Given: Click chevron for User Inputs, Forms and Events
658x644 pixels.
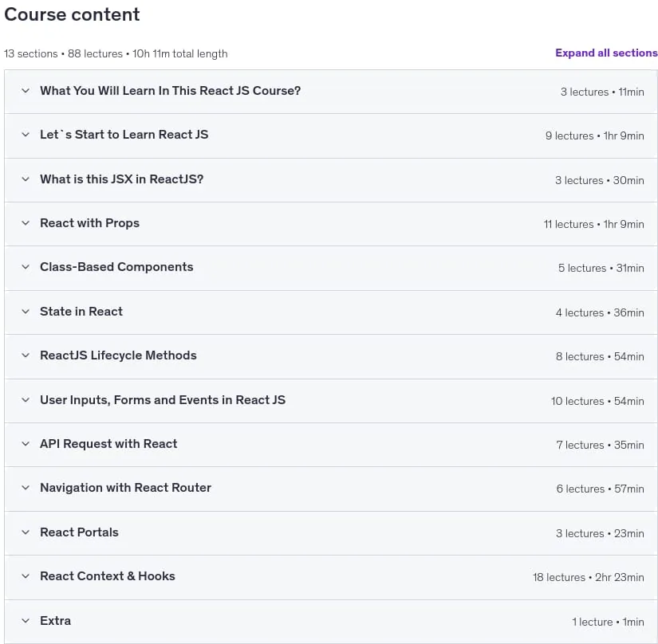Looking at the screenshot, I should tap(26, 400).
